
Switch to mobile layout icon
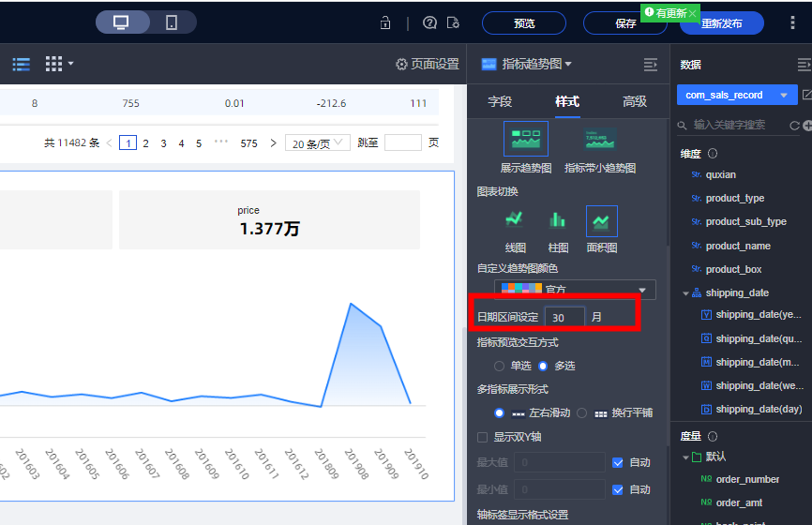tap(172, 22)
